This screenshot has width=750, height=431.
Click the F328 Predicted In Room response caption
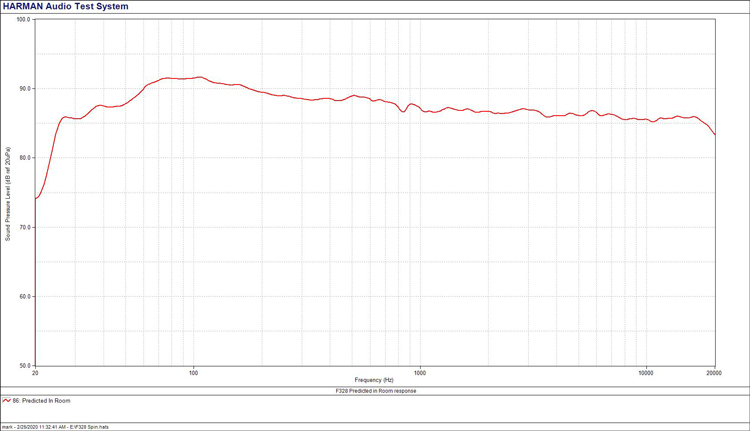click(x=375, y=391)
